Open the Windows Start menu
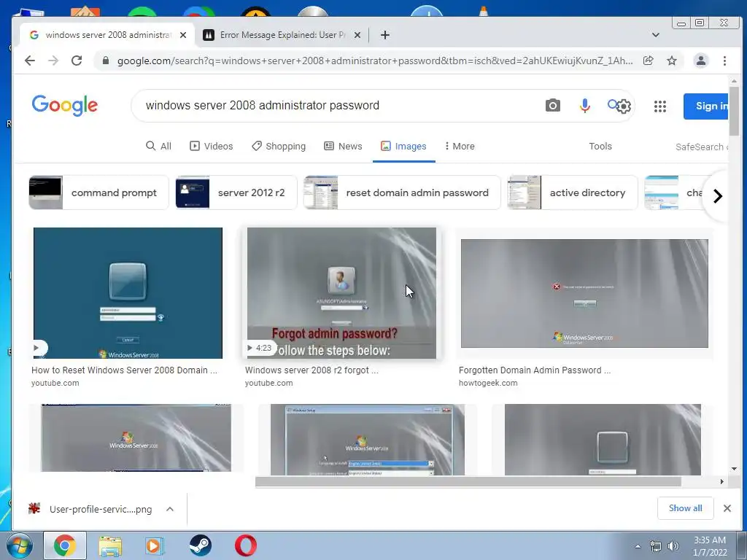This screenshot has width=747, height=560. (19, 545)
